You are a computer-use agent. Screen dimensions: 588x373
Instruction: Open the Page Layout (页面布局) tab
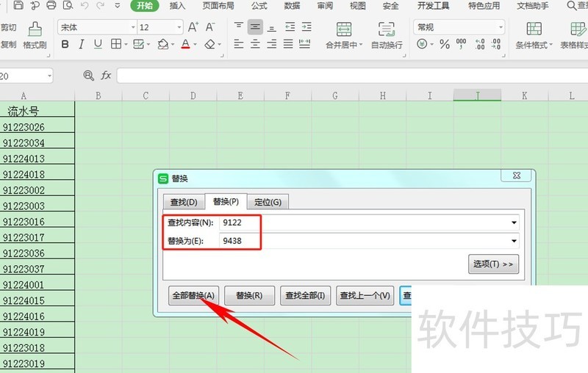pos(218,6)
